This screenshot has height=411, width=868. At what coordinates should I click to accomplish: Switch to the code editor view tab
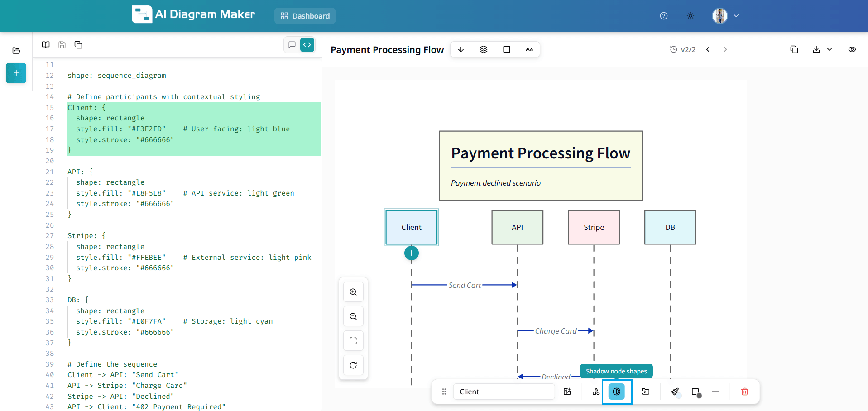point(307,45)
